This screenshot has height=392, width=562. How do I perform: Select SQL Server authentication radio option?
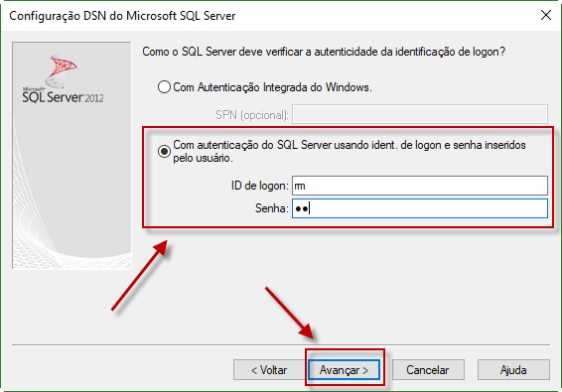click(164, 151)
